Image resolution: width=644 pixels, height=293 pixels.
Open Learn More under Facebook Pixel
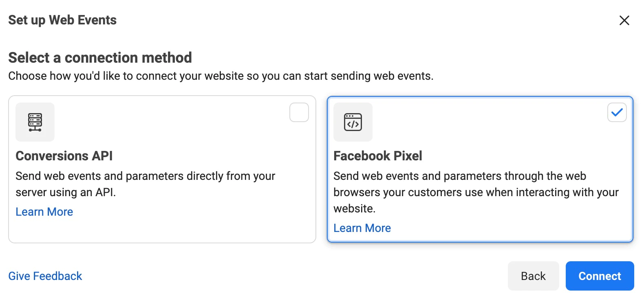(x=362, y=228)
